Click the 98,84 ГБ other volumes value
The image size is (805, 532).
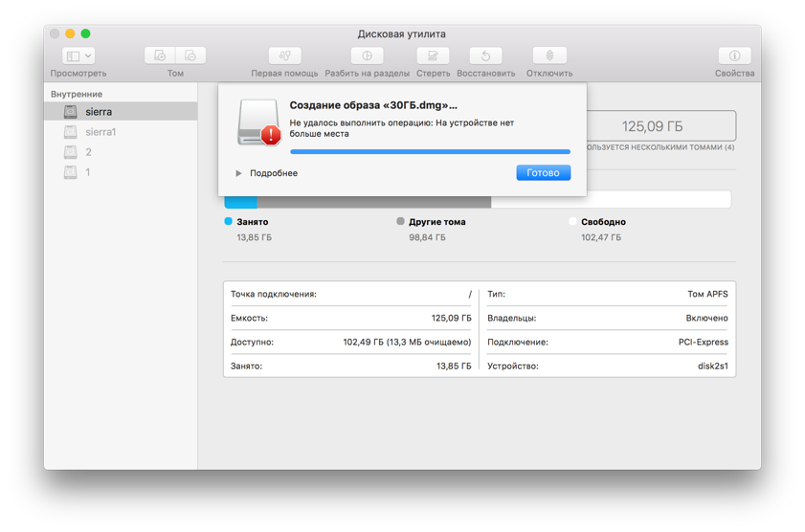pos(427,237)
